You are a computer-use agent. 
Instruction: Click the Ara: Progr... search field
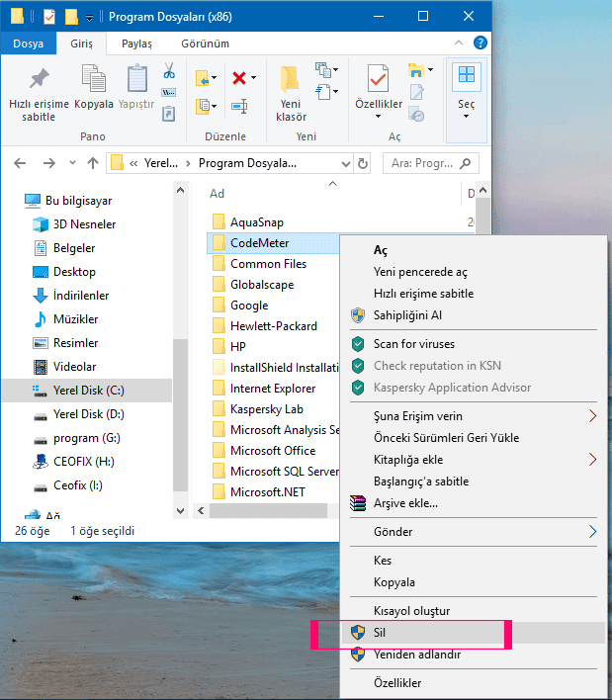[x=431, y=163]
